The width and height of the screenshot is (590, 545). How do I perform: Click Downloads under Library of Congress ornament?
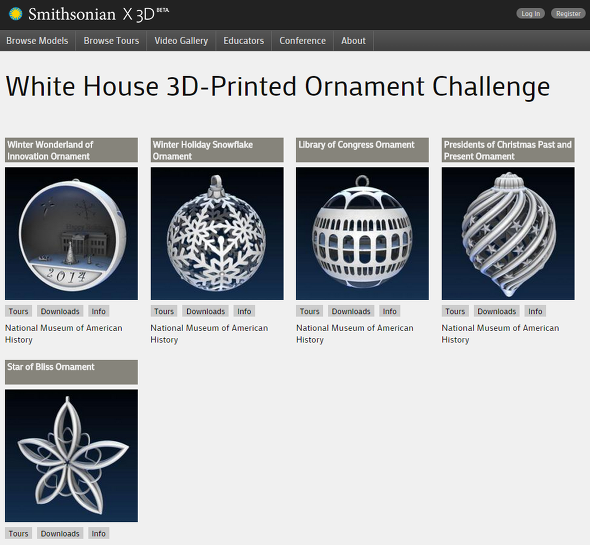click(351, 311)
